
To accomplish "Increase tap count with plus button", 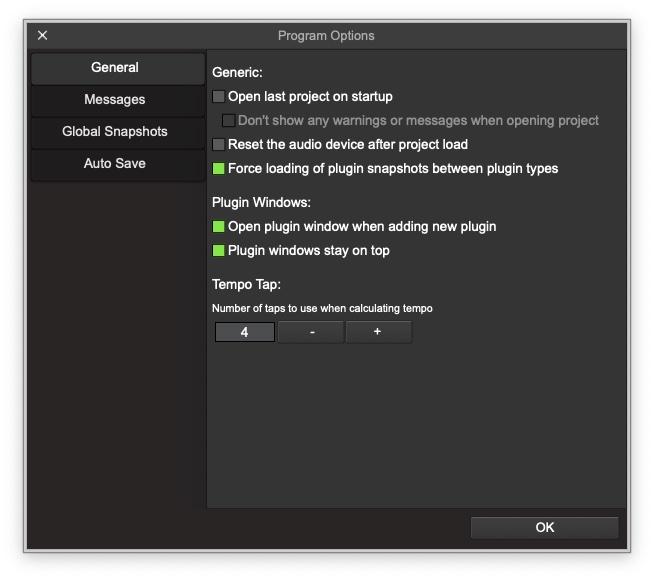I will (378, 332).
